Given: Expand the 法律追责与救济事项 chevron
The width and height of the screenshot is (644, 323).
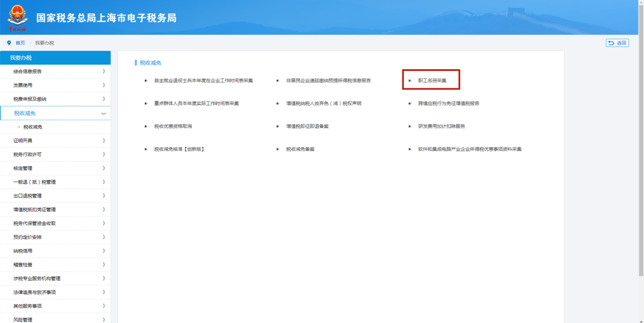Looking at the screenshot, I should tap(104, 292).
